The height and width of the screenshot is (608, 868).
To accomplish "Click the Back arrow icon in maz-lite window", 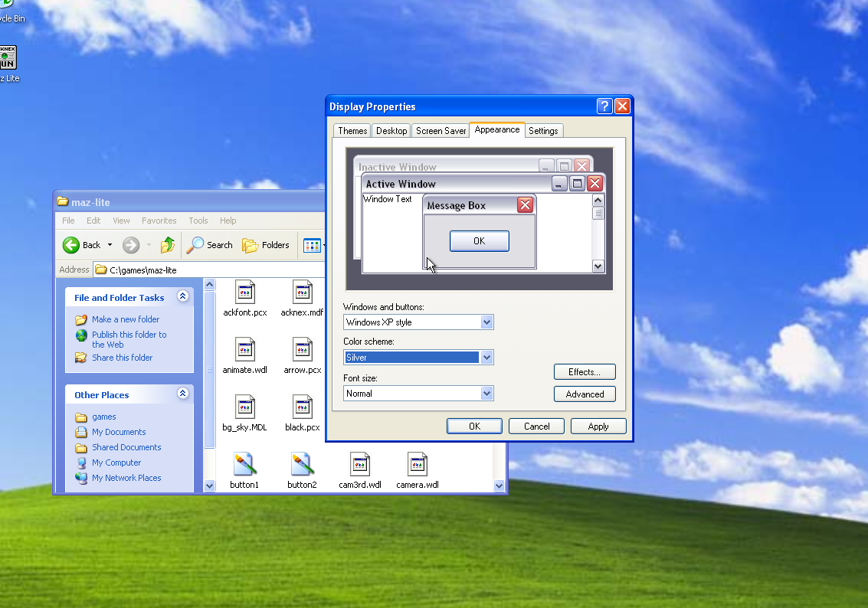I will [x=70, y=244].
